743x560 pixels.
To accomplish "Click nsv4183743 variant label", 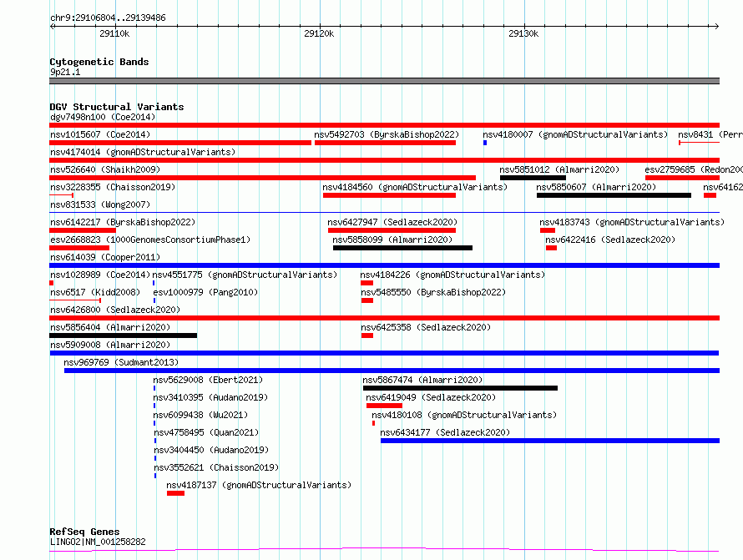I will coord(632,222).
